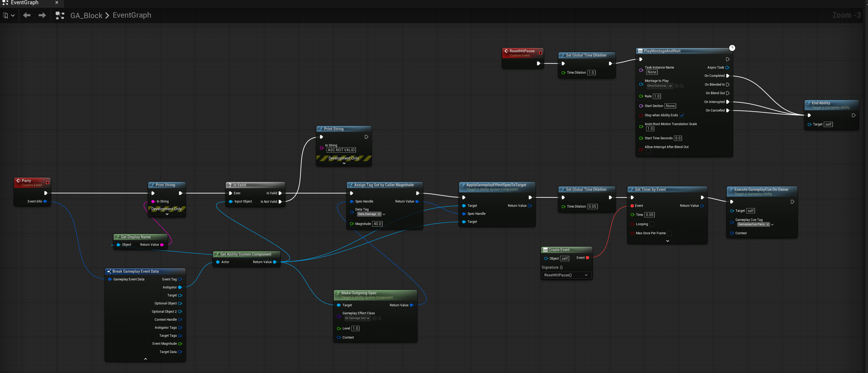Enable Allow Interrupt After Blend Out
The image size is (868, 373).
point(648,152)
